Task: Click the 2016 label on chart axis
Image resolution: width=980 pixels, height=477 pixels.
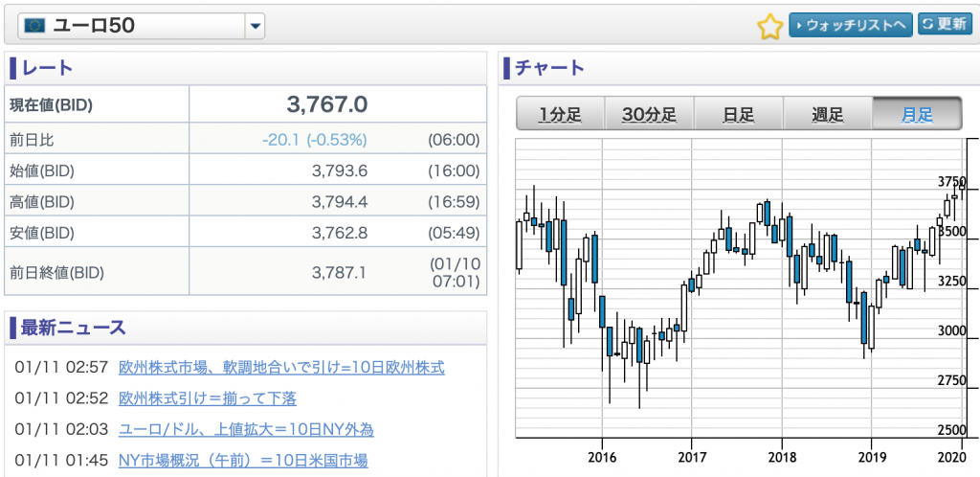Action: (602, 457)
